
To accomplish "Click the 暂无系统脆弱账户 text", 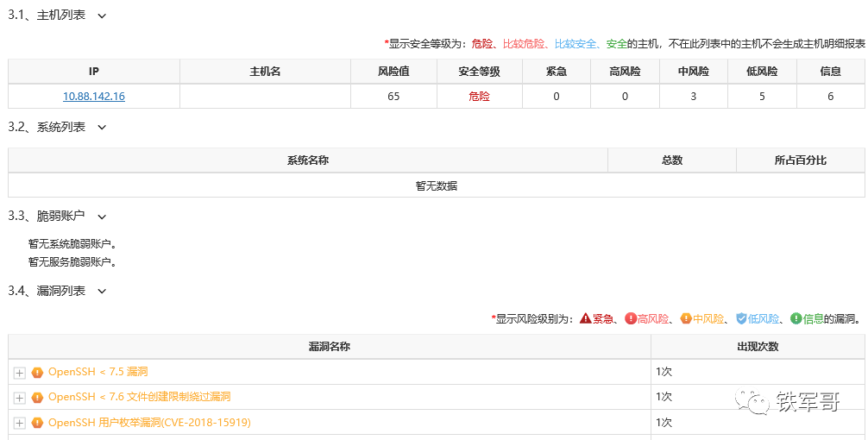I will (x=72, y=244).
